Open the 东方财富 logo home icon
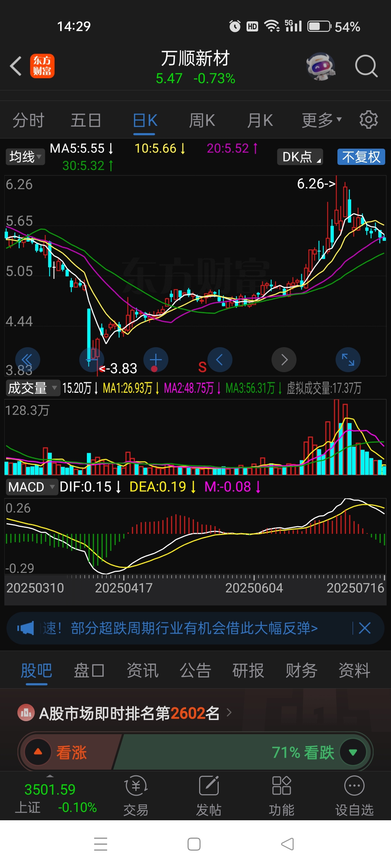Screen dimensions: 391x868 coord(42,66)
